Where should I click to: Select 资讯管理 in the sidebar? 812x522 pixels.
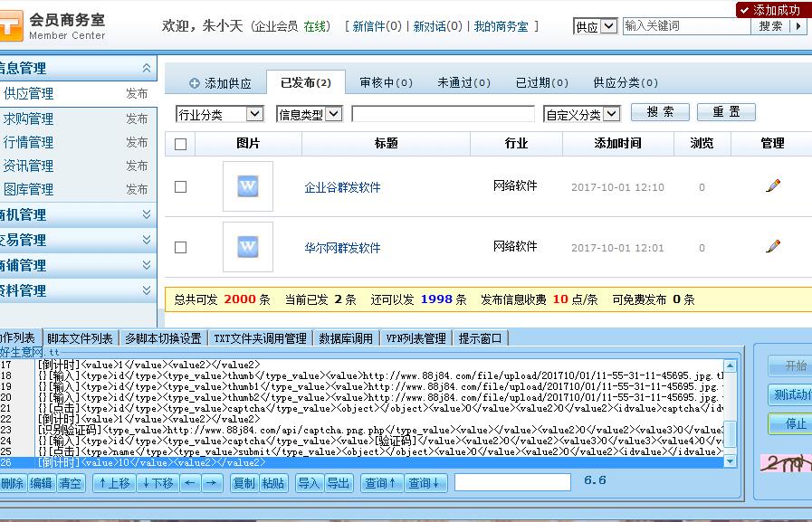click(28, 166)
